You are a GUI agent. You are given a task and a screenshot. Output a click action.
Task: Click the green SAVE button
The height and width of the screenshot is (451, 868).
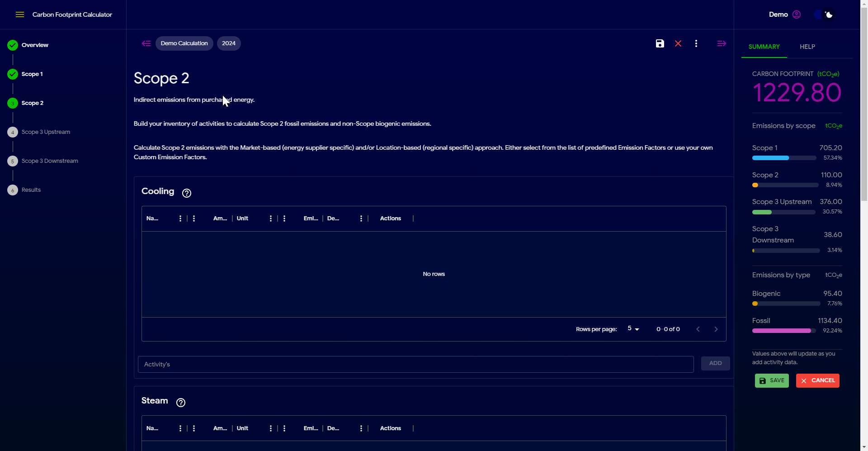[x=772, y=381]
